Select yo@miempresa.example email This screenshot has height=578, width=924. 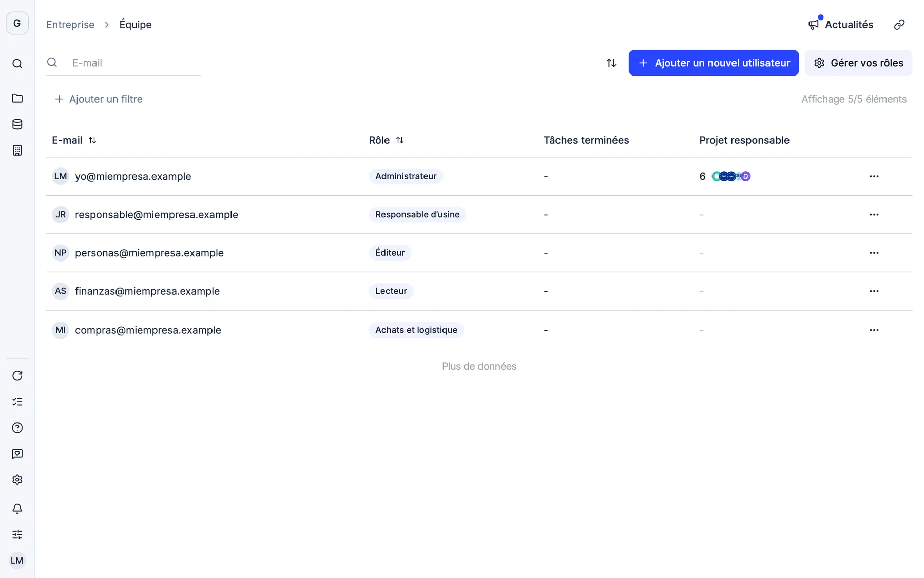133,176
